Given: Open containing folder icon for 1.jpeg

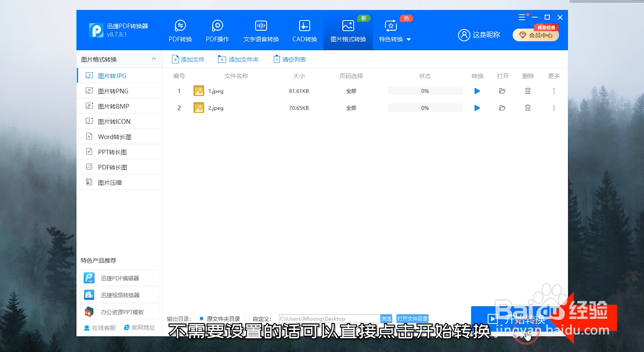Looking at the screenshot, I should coord(502,91).
